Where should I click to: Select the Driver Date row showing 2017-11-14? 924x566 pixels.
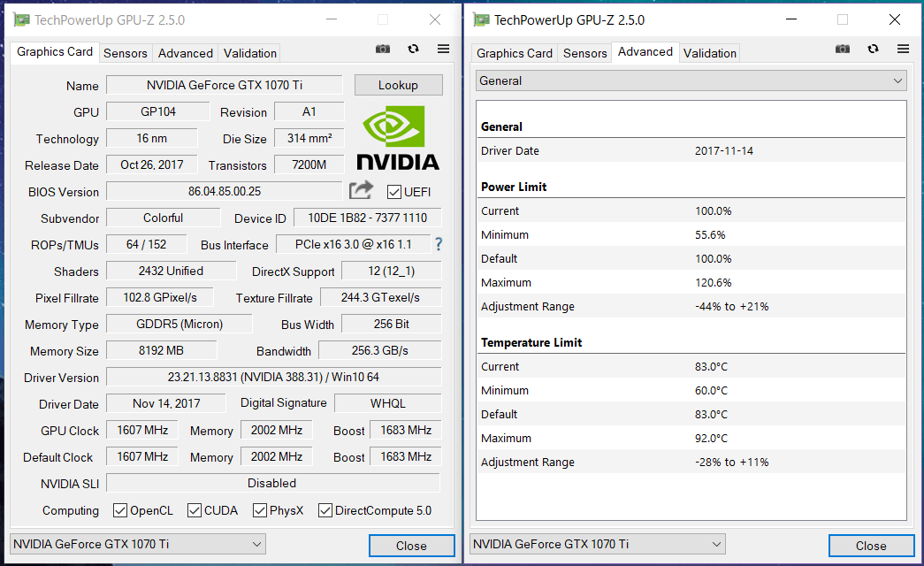691,150
